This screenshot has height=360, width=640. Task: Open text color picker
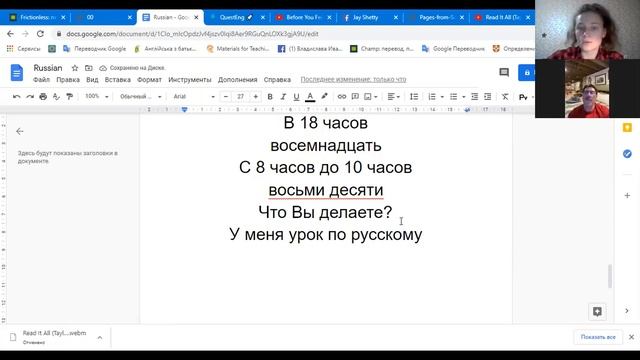point(310,97)
